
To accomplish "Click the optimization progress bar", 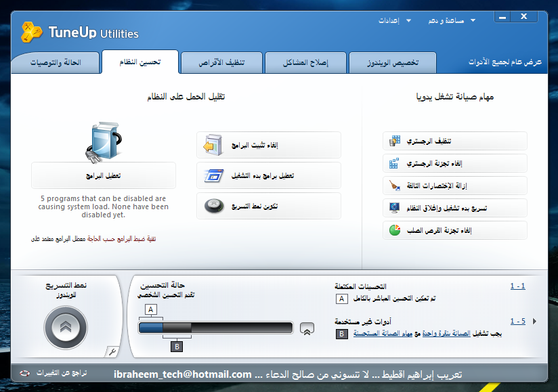I will coord(215,327).
